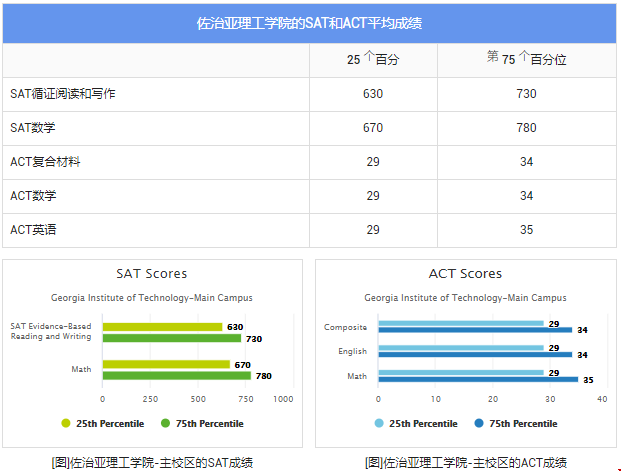Select the 780 cell in SAT数学 row
The image size is (621, 471).
point(526,128)
